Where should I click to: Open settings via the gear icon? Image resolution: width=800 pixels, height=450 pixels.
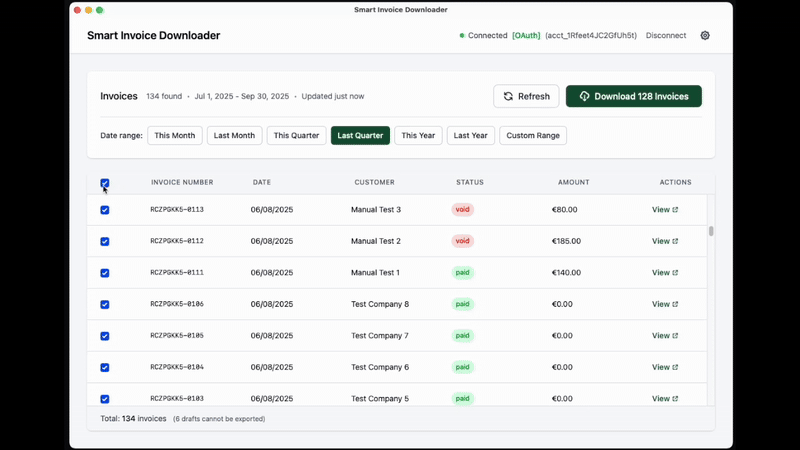click(x=705, y=35)
